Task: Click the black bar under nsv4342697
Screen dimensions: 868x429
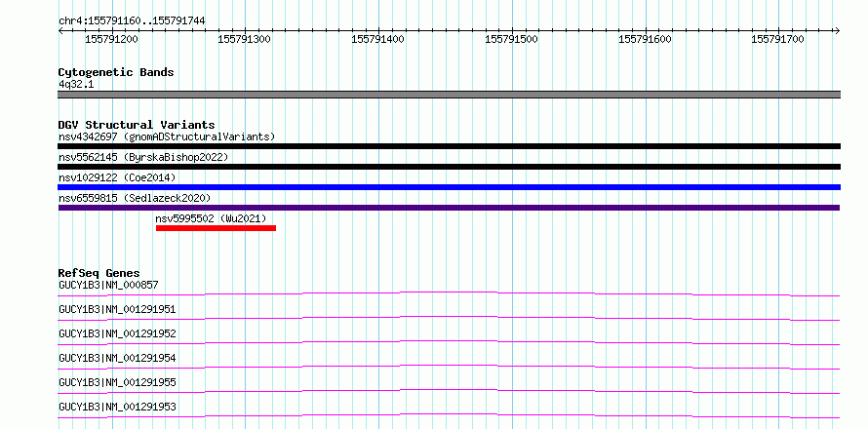Action: [x=449, y=146]
